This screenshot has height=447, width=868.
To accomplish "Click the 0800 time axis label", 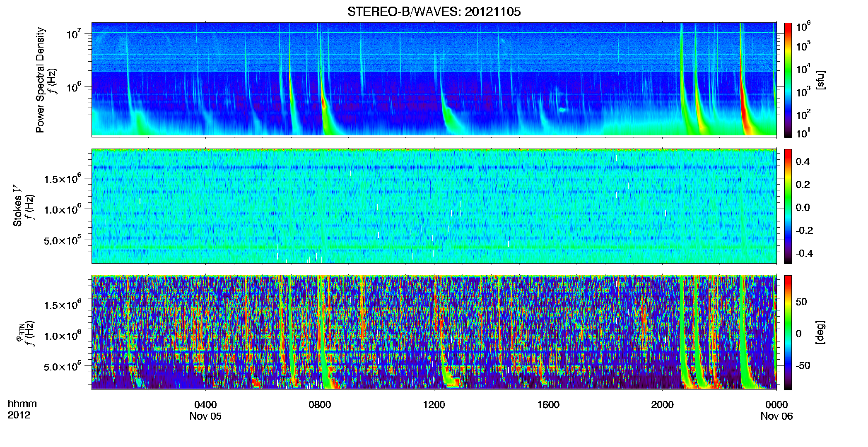I will click(x=320, y=405).
